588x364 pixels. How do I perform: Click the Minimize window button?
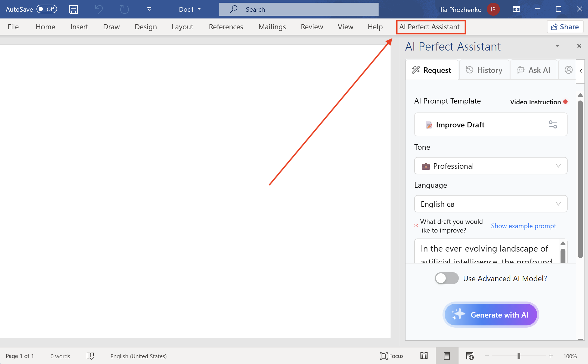click(x=538, y=9)
